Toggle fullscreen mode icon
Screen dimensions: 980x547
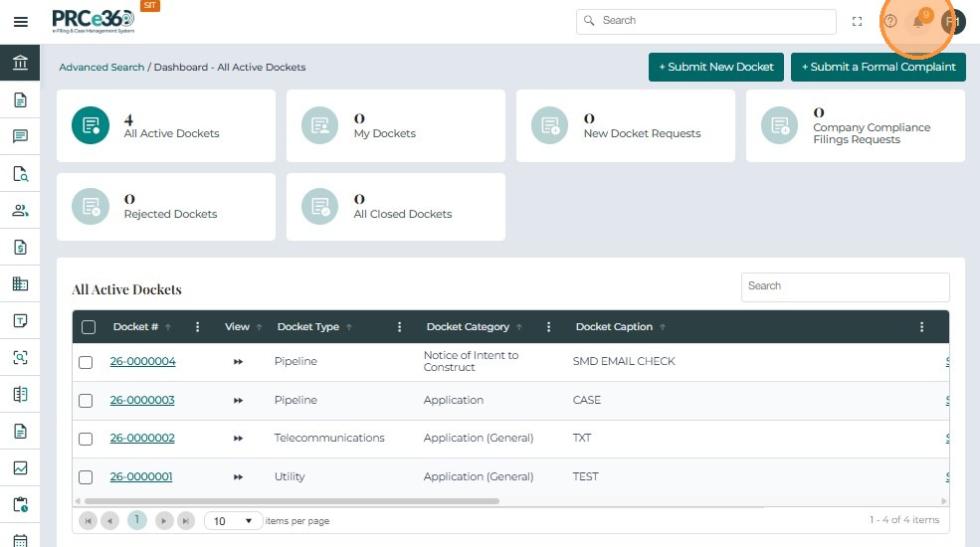pyautogui.click(x=857, y=21)
